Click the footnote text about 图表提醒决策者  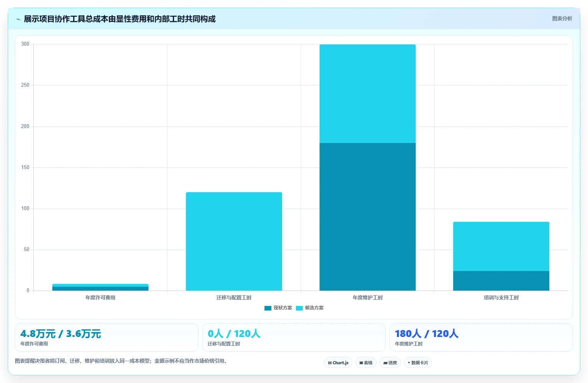click(x=121, y=361)
